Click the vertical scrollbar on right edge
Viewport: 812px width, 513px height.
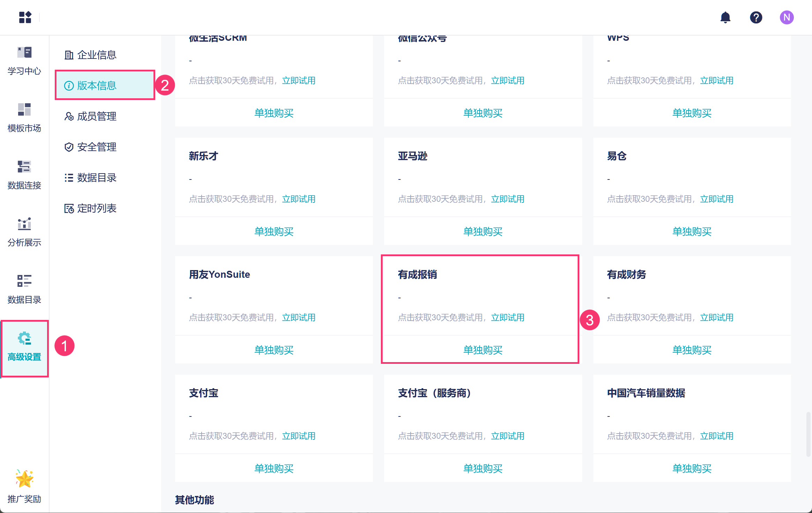808,434
